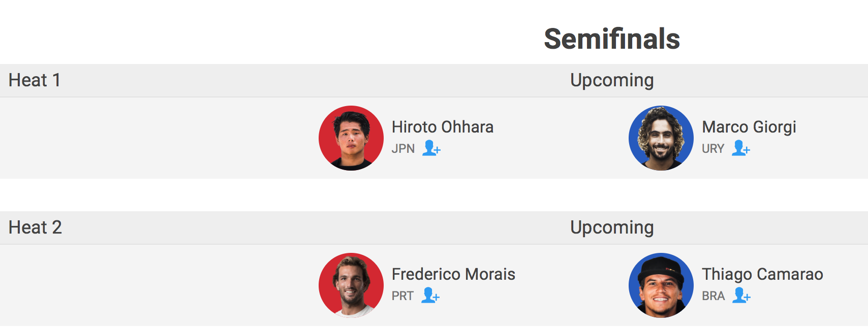Screen dimensions: 868x327
Task: Click the Semifinals round heading
Action: coord(612,39)
